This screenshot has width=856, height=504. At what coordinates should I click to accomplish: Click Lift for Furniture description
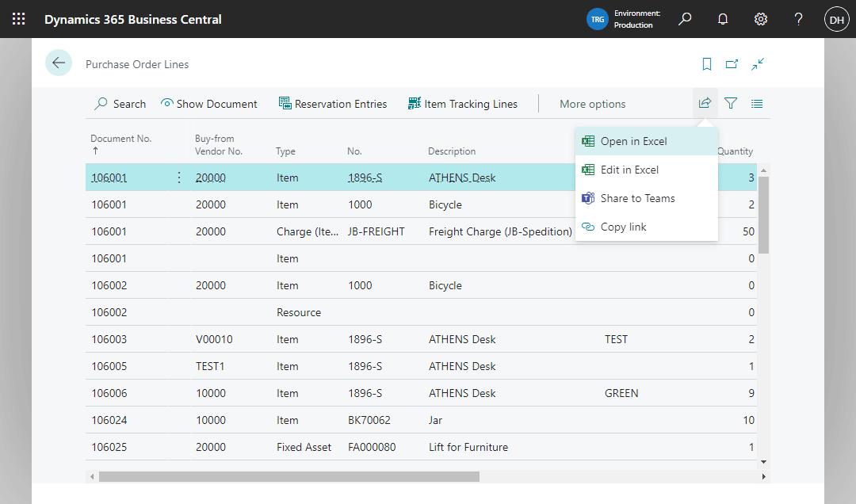(x=468, y=447)
